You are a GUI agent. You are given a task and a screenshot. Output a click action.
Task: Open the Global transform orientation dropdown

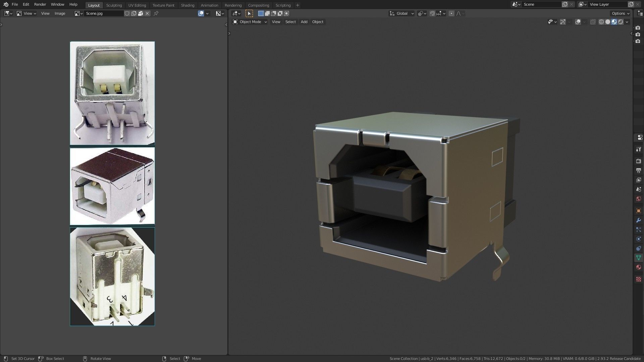401,13
